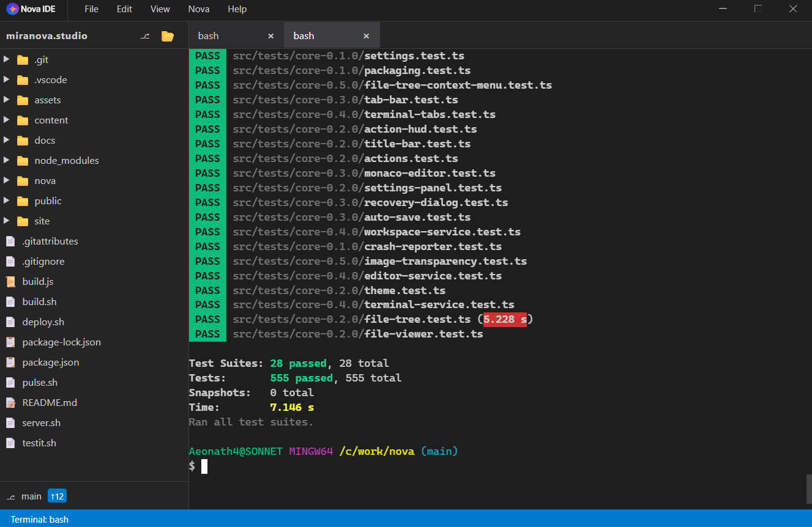Expand the site folder
The width and height of the screenshot is (812, 527).
pos(7,221)
